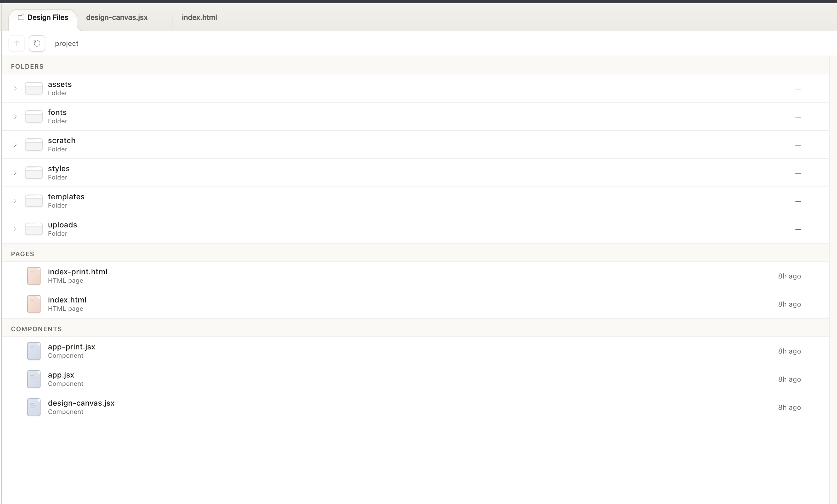This screenshot has height=504, width=837.
Task: Toggle the checkbox on the Design Files tab
Action: click(21, 18)
